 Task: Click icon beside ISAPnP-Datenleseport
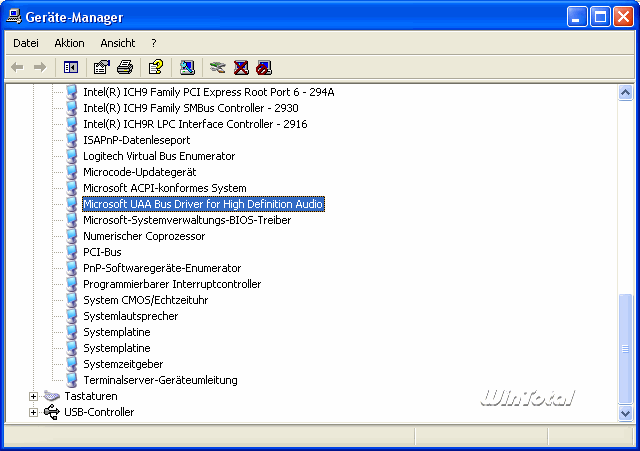72,140
